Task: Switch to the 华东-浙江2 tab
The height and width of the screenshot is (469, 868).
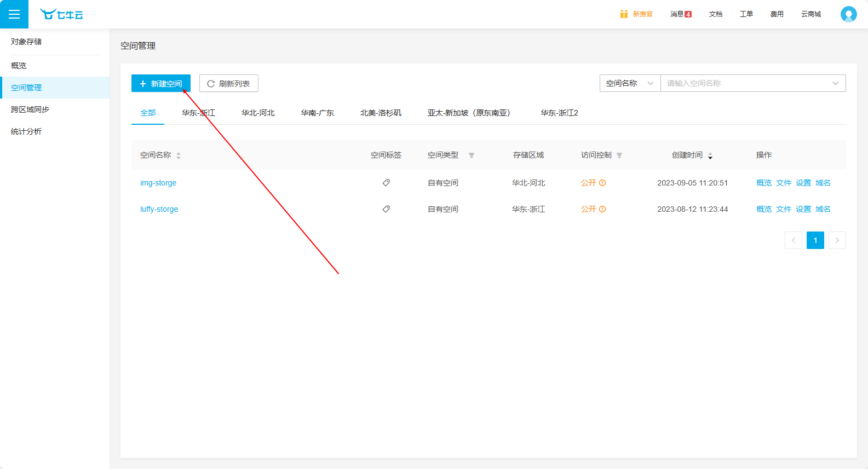Action: [559, 113]
